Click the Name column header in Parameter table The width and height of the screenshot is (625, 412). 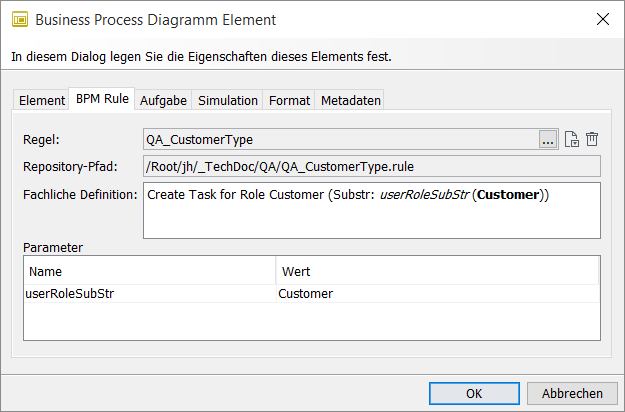150,271
